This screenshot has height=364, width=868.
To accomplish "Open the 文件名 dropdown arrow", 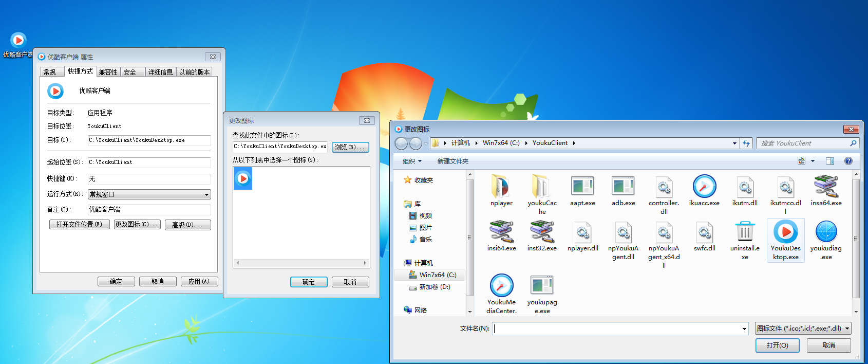I will coord(744,329).
